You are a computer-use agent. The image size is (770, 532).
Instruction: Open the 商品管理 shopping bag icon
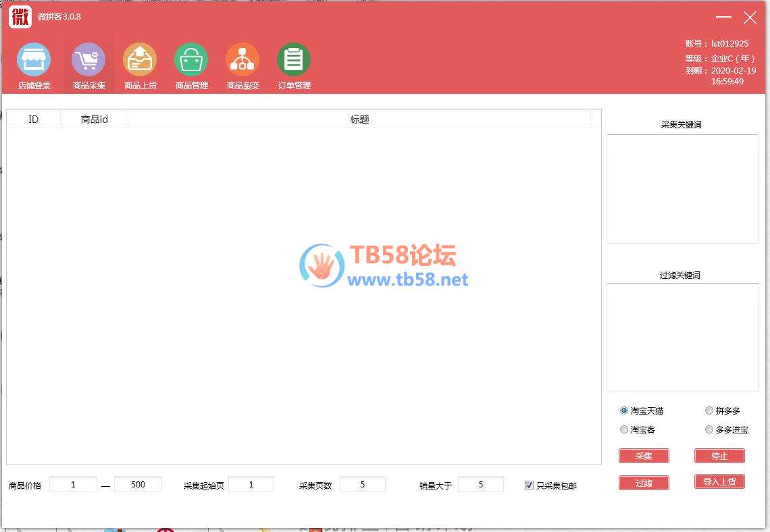pyautogui.click(x=191, y=60)
